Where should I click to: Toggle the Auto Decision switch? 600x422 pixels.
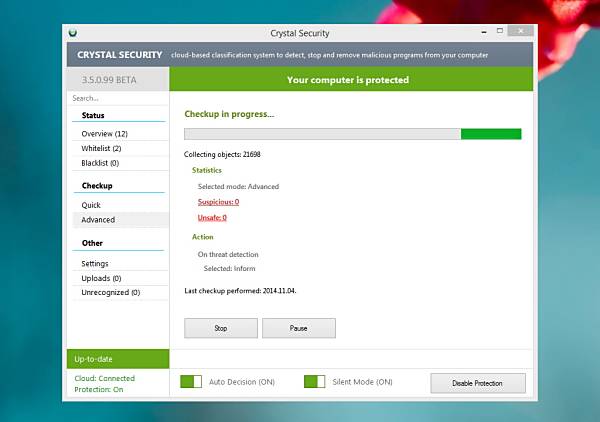pyautogui.click(x=191, y=381)
